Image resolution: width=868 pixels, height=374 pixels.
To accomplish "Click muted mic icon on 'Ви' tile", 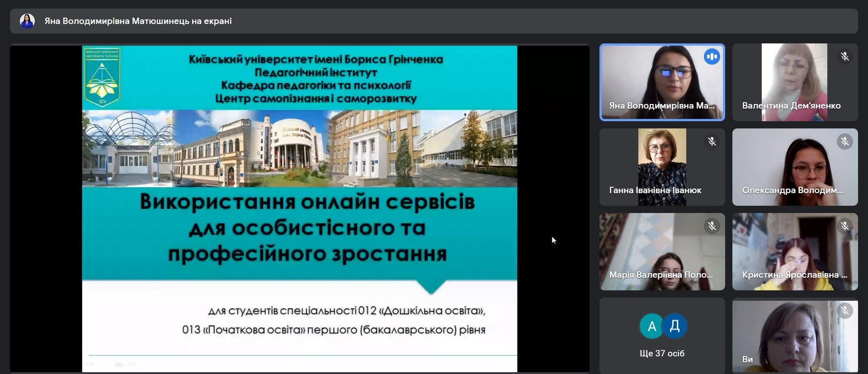I will click(x=844, y=311).
